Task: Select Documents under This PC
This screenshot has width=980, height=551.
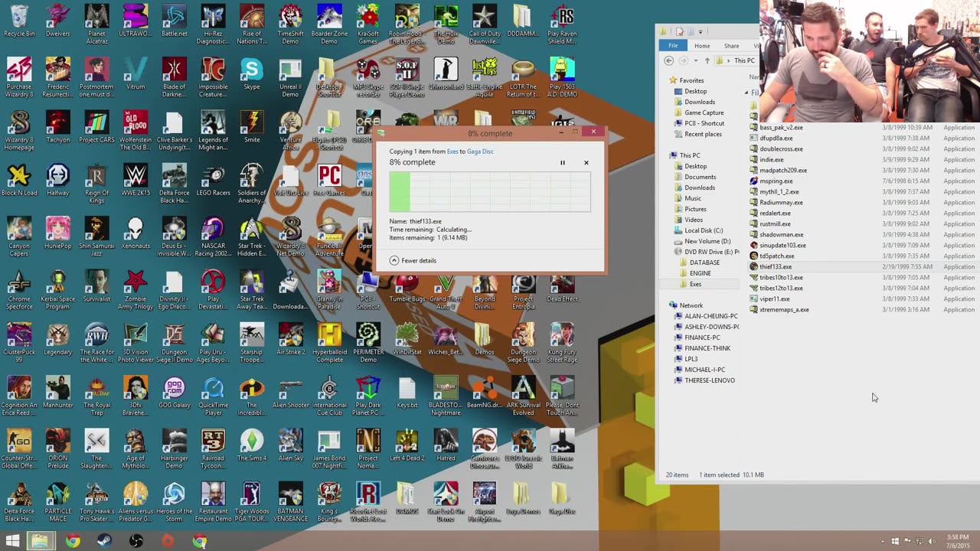Action: pos(700,177)
